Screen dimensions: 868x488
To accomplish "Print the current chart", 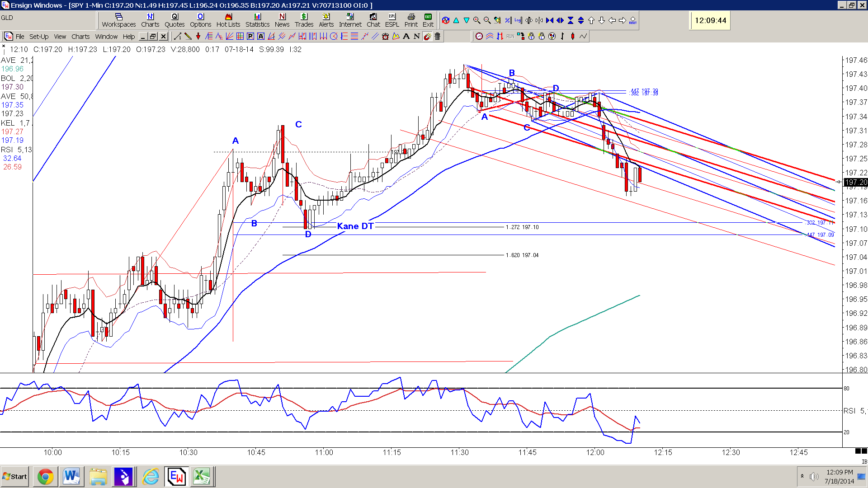I will pos(411,20).
